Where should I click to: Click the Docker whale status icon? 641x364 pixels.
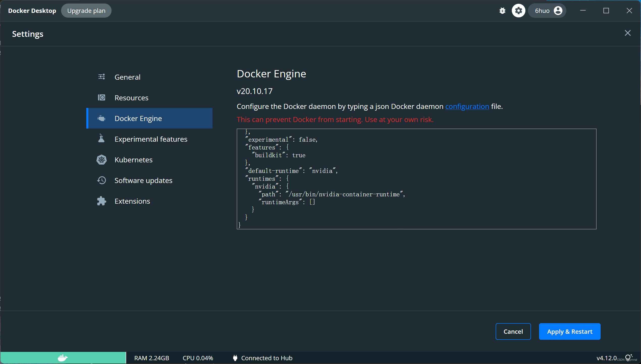(63, 358)
